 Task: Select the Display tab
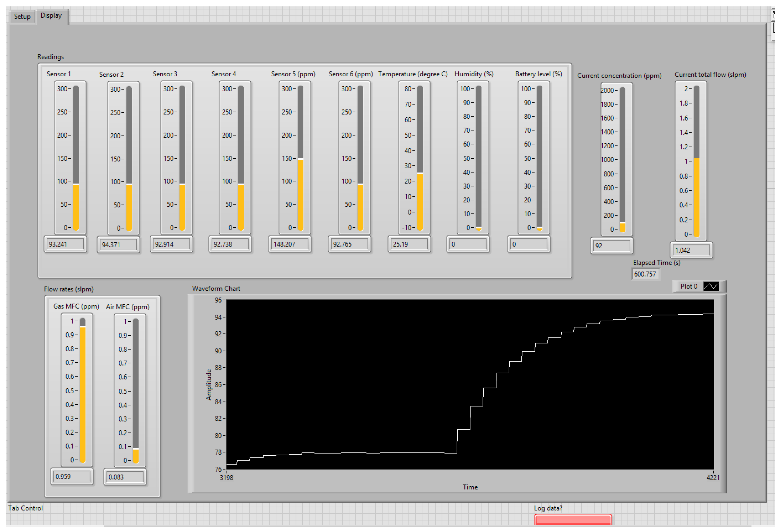click(51, 16)
